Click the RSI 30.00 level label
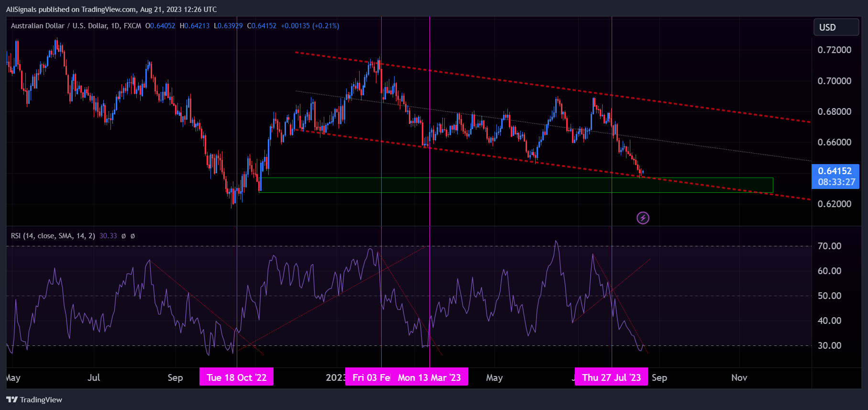868x410 pixels. 829,345
